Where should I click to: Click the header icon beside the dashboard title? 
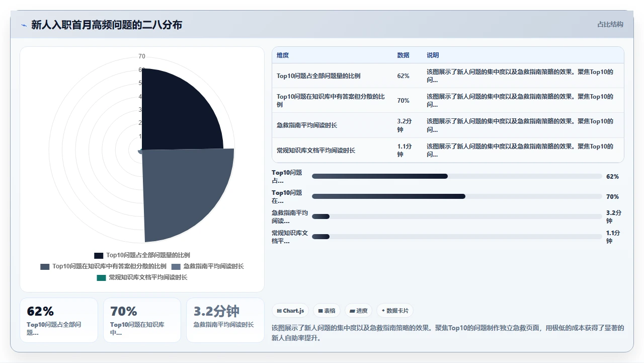[x=24, y=25]
